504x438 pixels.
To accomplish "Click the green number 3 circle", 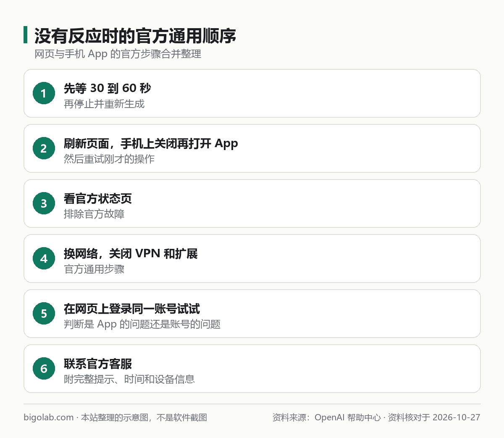I will point(44,203).
